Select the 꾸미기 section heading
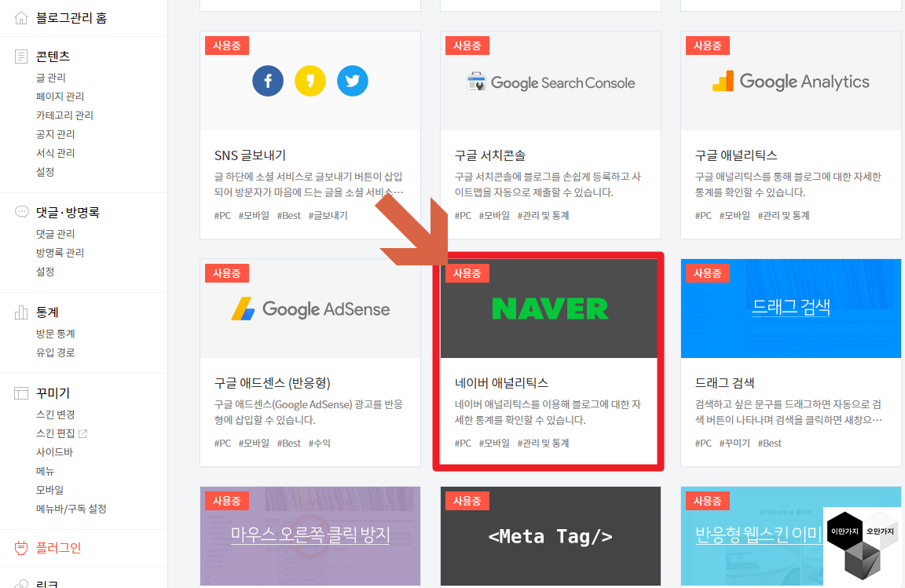 53,393
